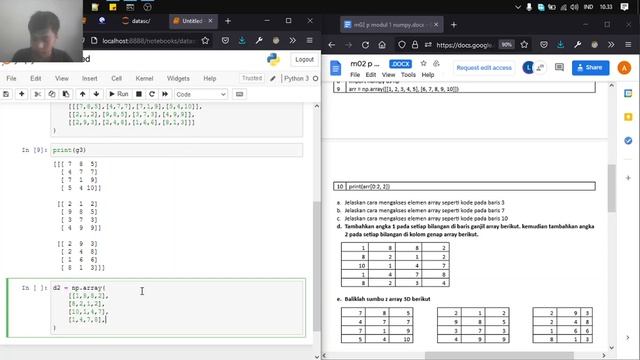
Task: Open Google Docs home icon
Action: 336,68
